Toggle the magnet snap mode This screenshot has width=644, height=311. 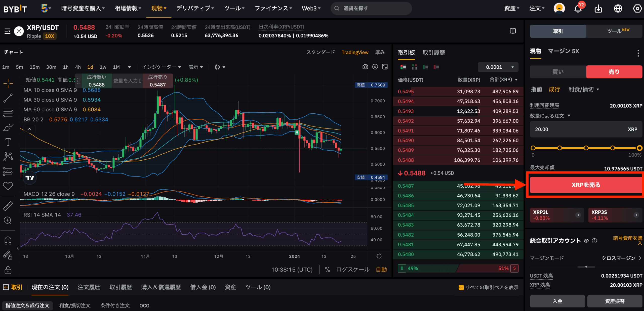pyautogui.click(x=8, y=241)
